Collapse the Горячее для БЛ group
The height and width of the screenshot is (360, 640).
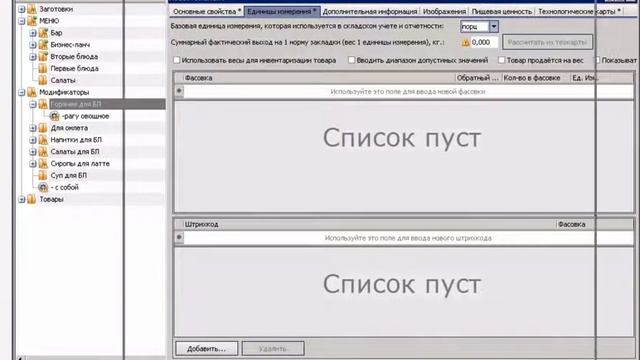(x=33, y=104)
